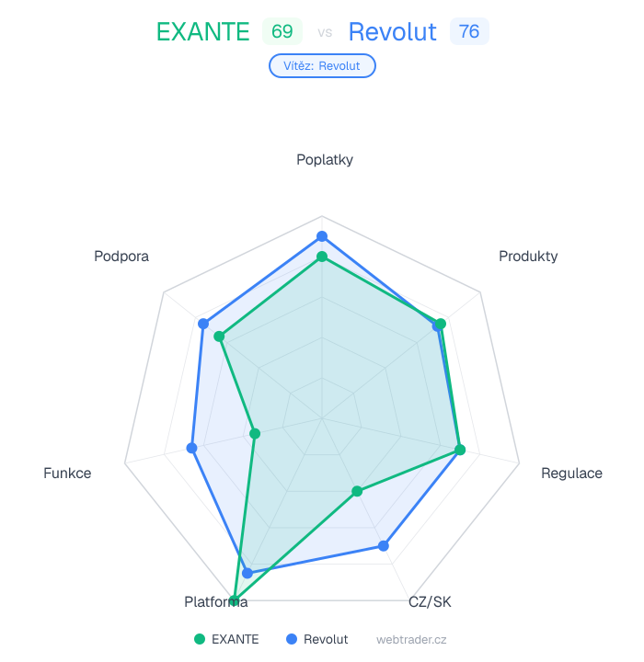Click Revolut's blue CZ/SK data point
The image size is (644, 662).
point(384,546)
